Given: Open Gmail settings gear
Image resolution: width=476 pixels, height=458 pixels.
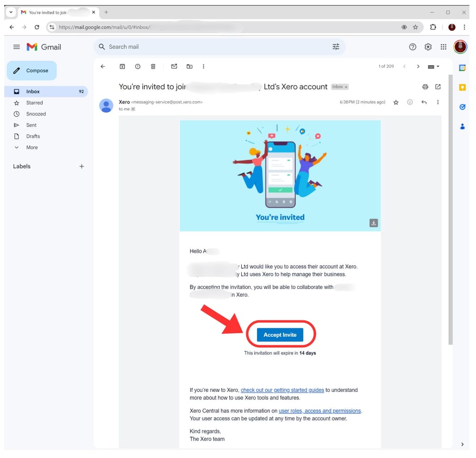Looking at the screenshot, I should [428, 47].
